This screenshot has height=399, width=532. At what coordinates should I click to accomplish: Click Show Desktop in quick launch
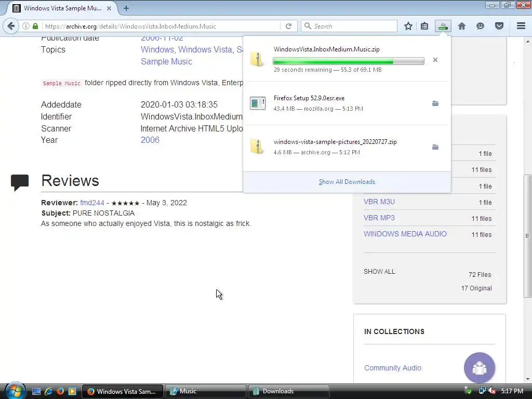[x=36, y=391]
